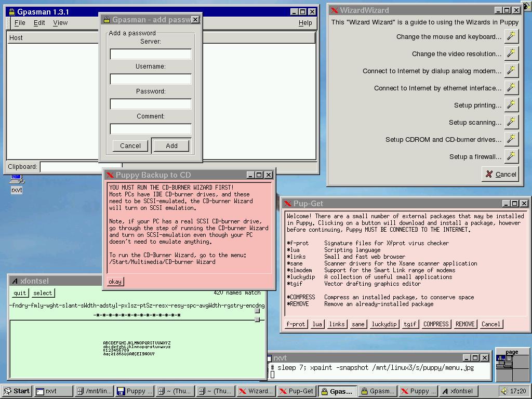Image resolution: width=532 pixels, height=399 pixels.
Task: Open the Help menu in Gpasman
Action: 305,23
